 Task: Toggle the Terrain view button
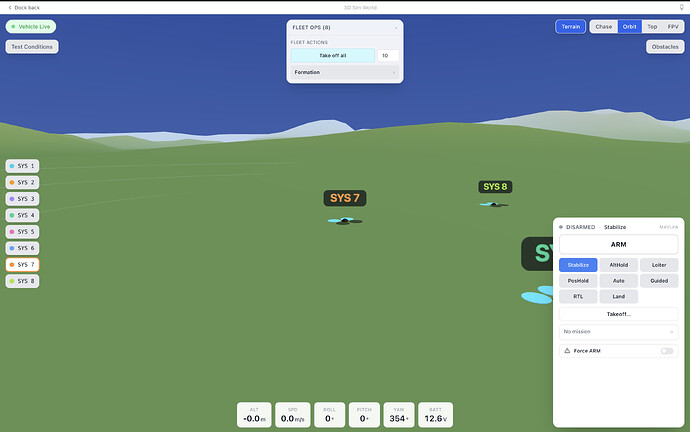(x=570, y=26)
